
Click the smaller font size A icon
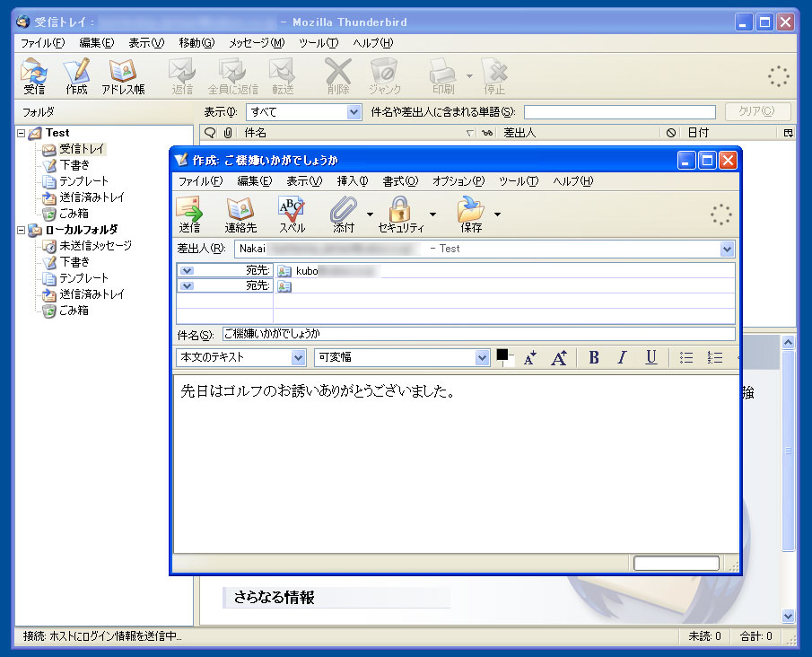point(529,357)
